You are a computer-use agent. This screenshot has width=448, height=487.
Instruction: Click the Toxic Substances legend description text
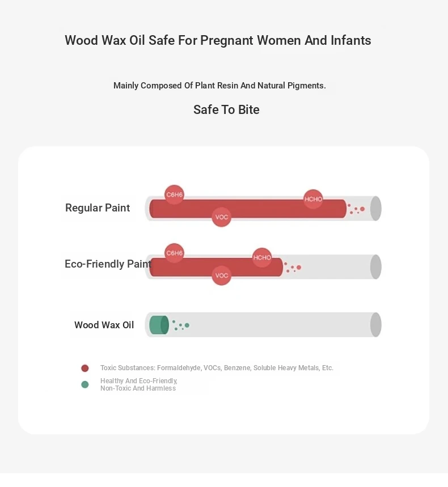pyautogui.click(x=217, y=368)
